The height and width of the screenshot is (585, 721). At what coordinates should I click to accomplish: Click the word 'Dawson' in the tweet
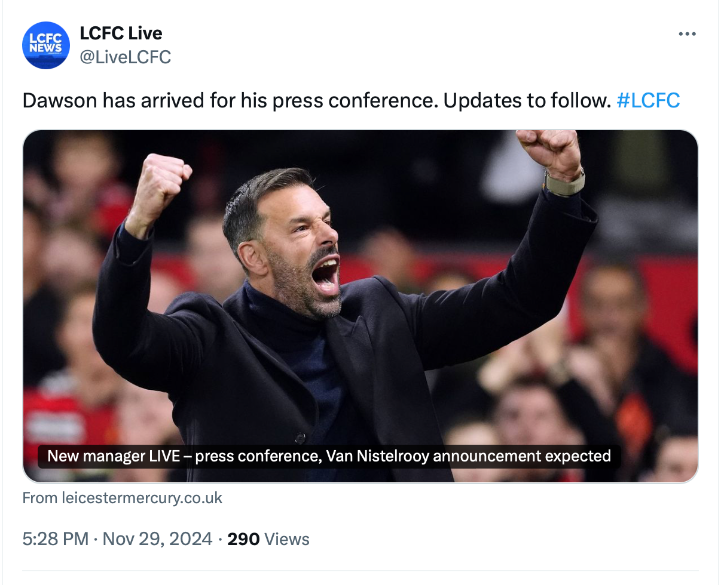pyautogui.click(x=59, y=101)
